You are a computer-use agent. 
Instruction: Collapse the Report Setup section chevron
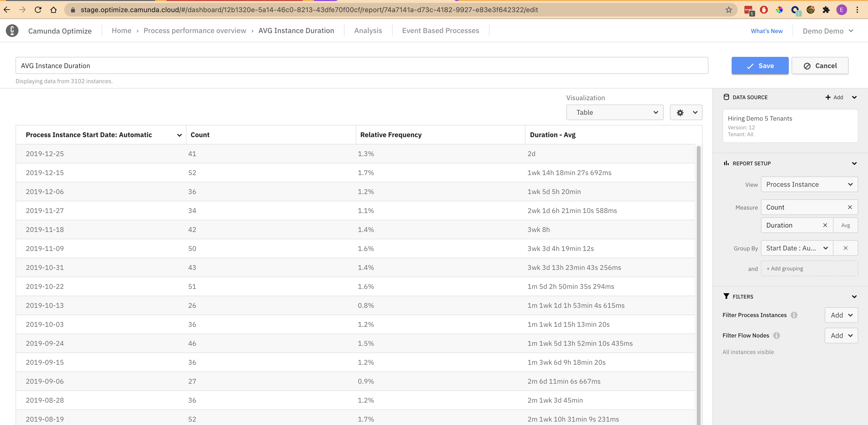click(854, 163)
